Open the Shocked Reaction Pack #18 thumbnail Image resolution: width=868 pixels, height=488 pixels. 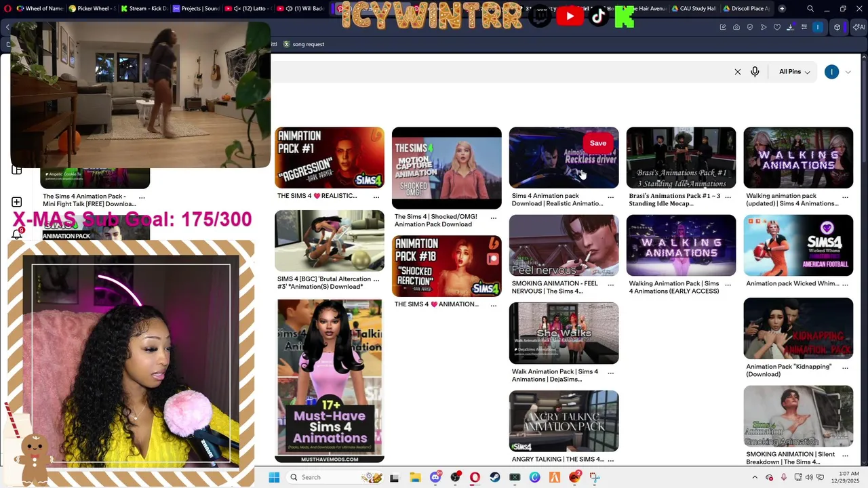(x=447, y=266)
